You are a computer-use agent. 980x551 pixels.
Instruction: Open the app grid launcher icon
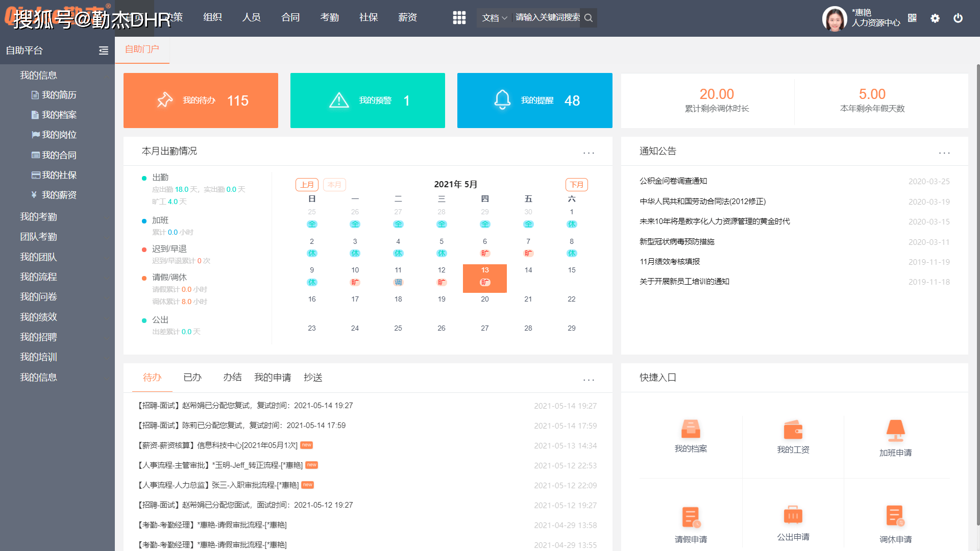tap(459, 18)
